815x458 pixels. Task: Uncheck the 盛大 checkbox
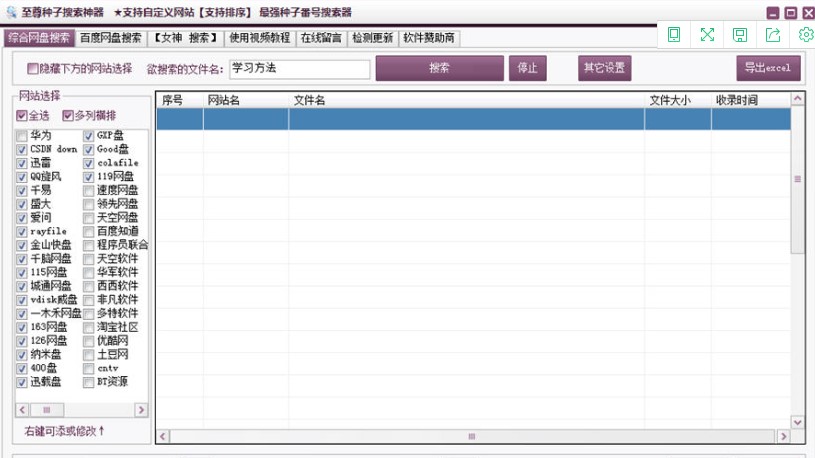(x=22, y=204)
